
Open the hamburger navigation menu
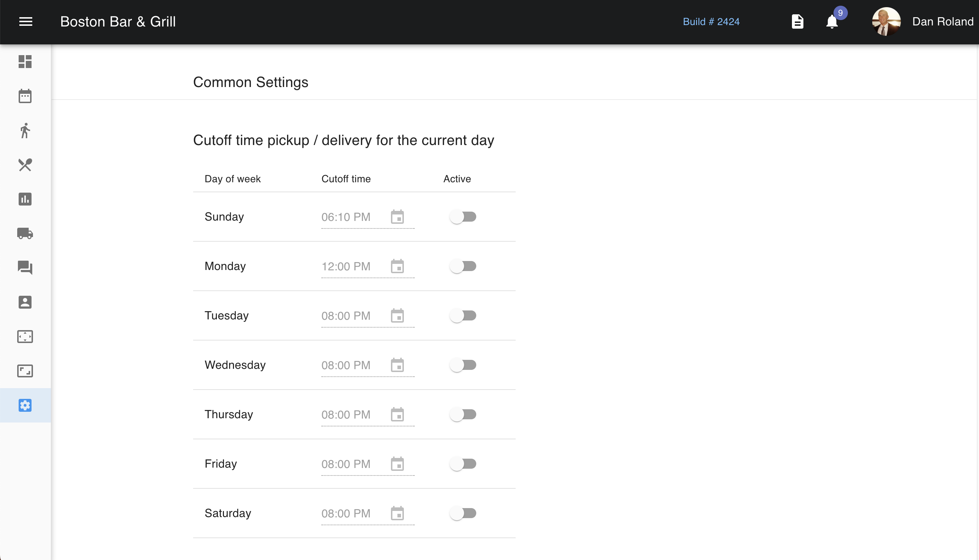point(25,21)
